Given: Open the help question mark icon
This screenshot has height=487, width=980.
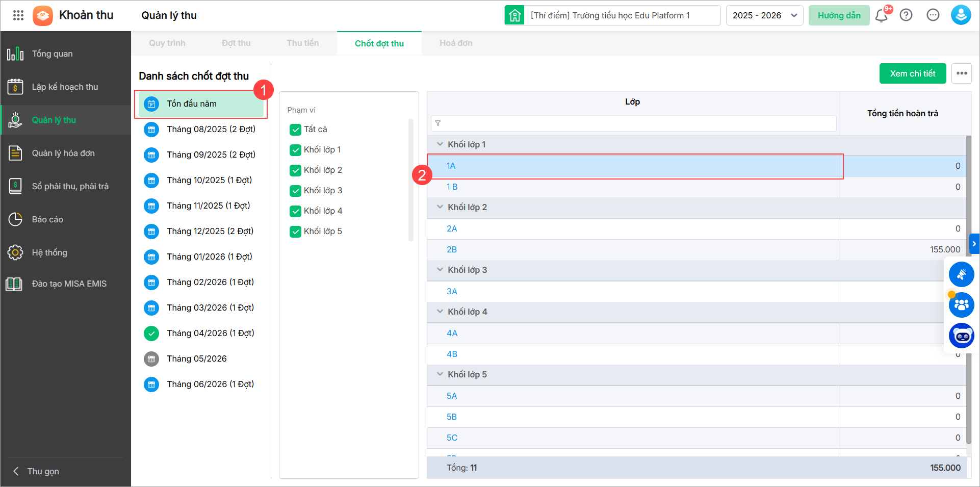Looking at the screenshot, I should (906, 15).
